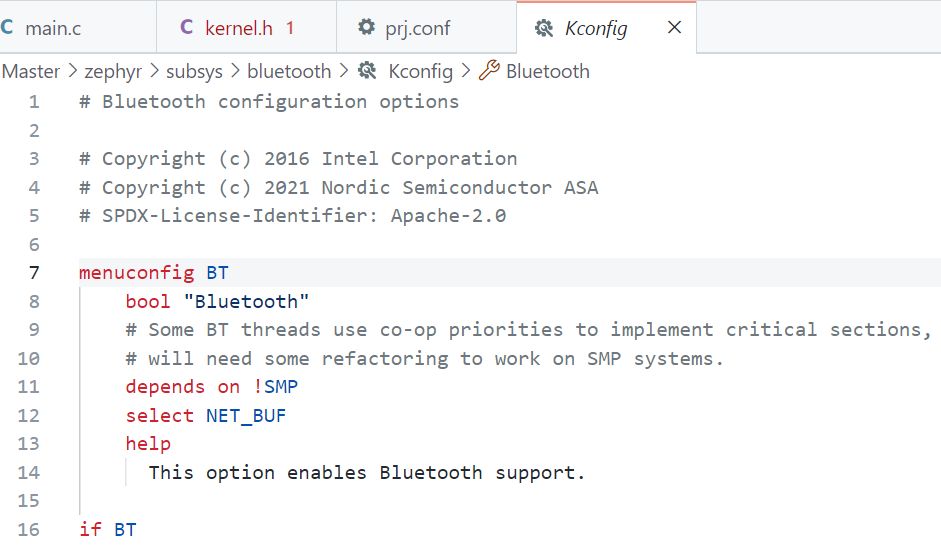
Task: Click the C icon on main.c tab
Action: (x=7, y=27)
